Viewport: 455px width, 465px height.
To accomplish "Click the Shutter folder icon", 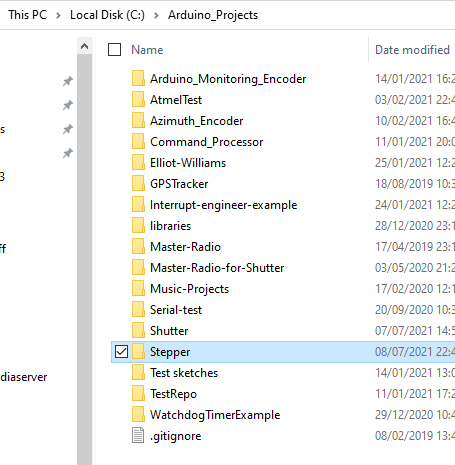I will click(x=138, y=331).
